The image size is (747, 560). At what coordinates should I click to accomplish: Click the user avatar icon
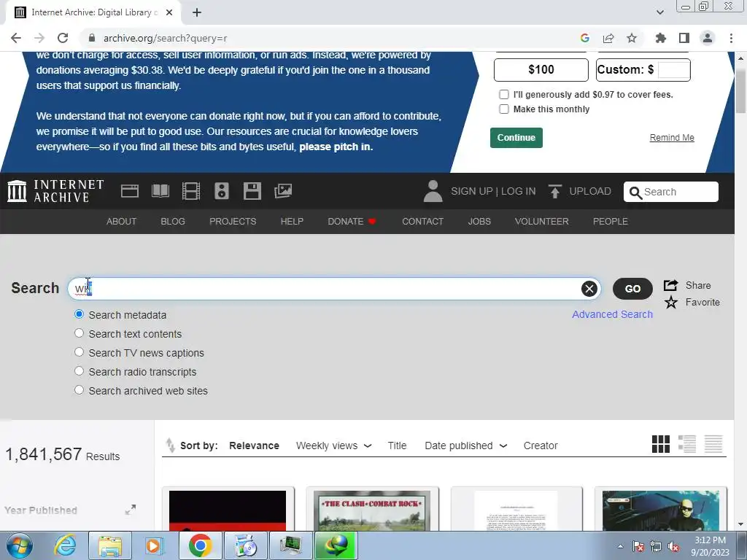(433, 192)
